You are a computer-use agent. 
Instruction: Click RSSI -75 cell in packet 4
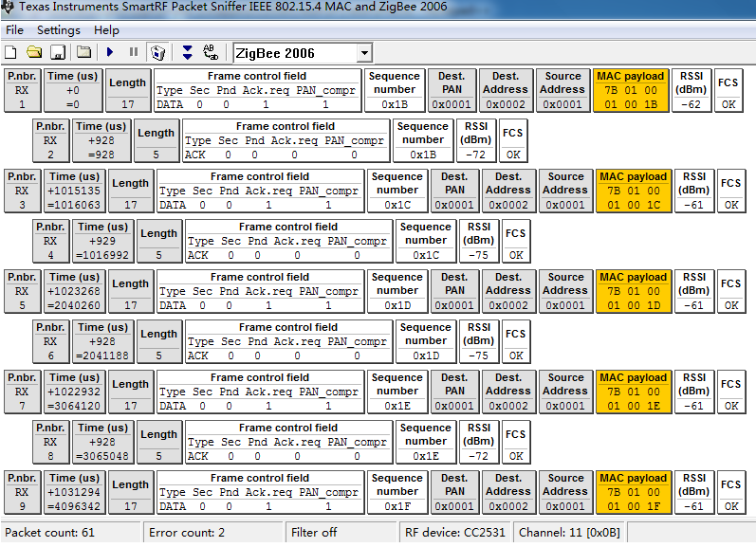[x=479, y=241]
